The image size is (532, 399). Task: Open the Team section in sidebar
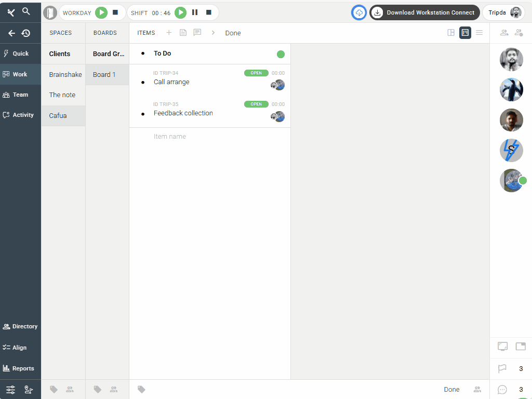click(x=20, y=95)
